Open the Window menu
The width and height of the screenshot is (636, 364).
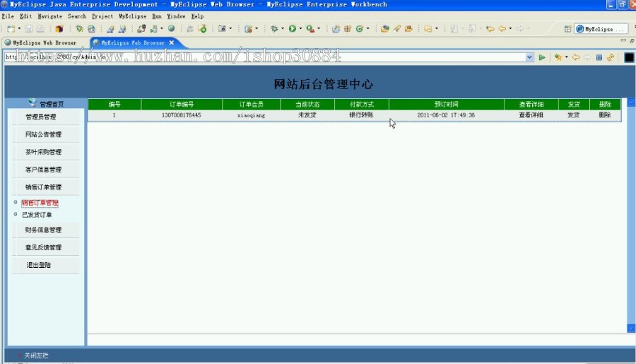coord(176,16)
